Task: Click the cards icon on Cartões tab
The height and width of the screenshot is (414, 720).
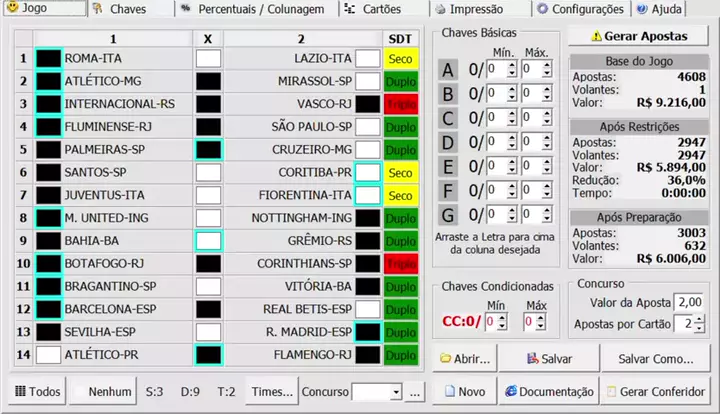Action: pos(350,8)
